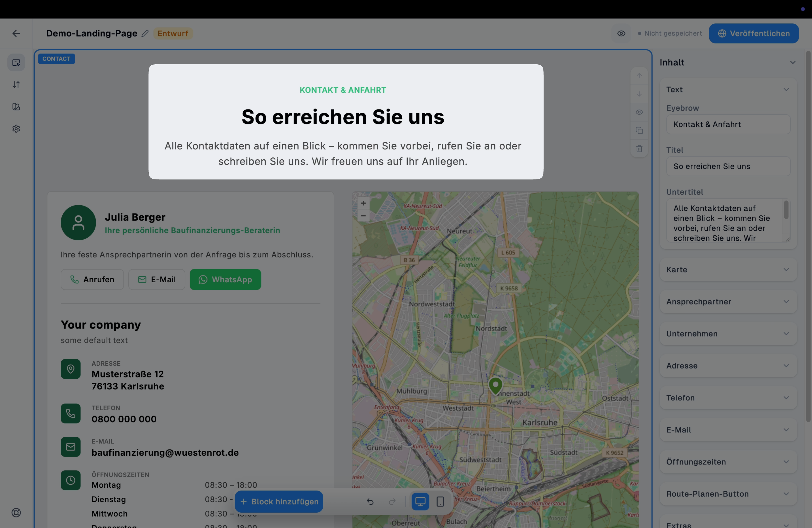The height and width of the screenshot is (528, 812).
Task: Click Julia Berger's avatar icon
Action: click(x=78, y=223)
